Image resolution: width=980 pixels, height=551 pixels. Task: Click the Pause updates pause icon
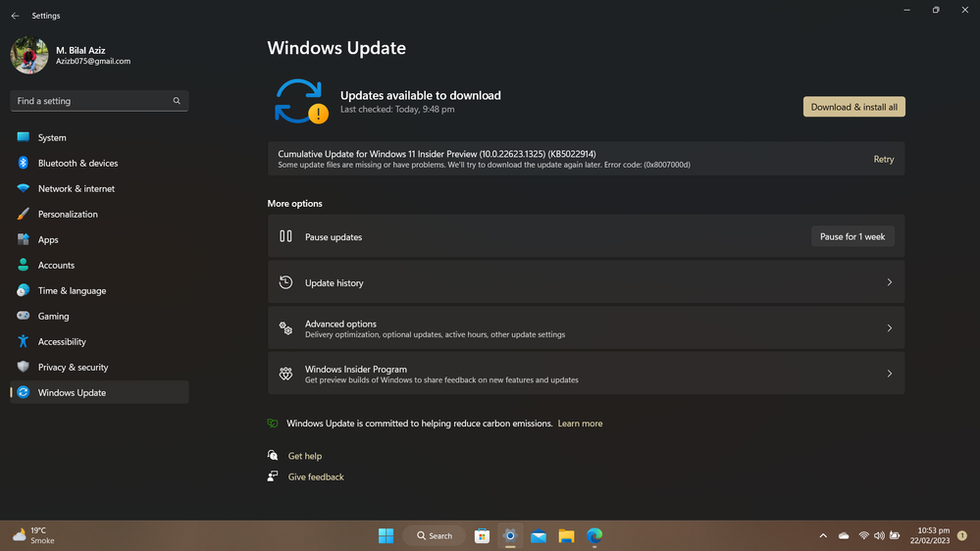click(285, 236)
